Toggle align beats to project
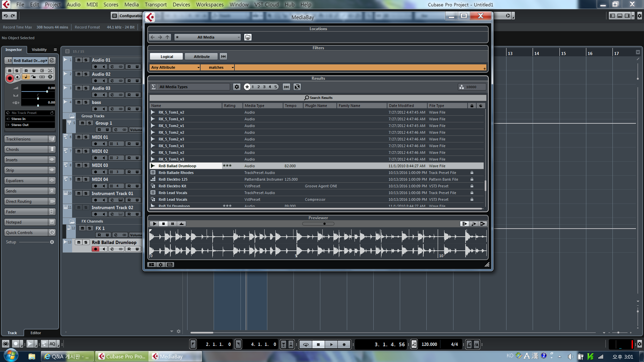The image size is (644, 362). point(473,224)
